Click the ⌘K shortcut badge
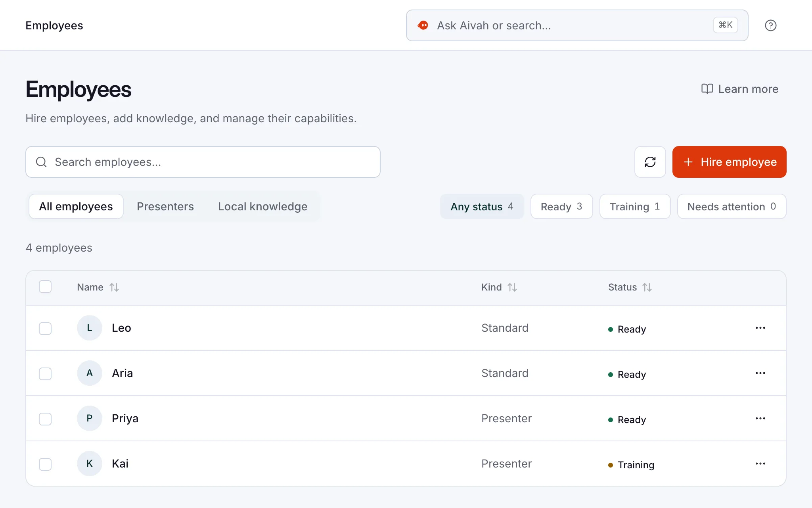The width and height of the screenshot is (812, 508). click(726, 25)
